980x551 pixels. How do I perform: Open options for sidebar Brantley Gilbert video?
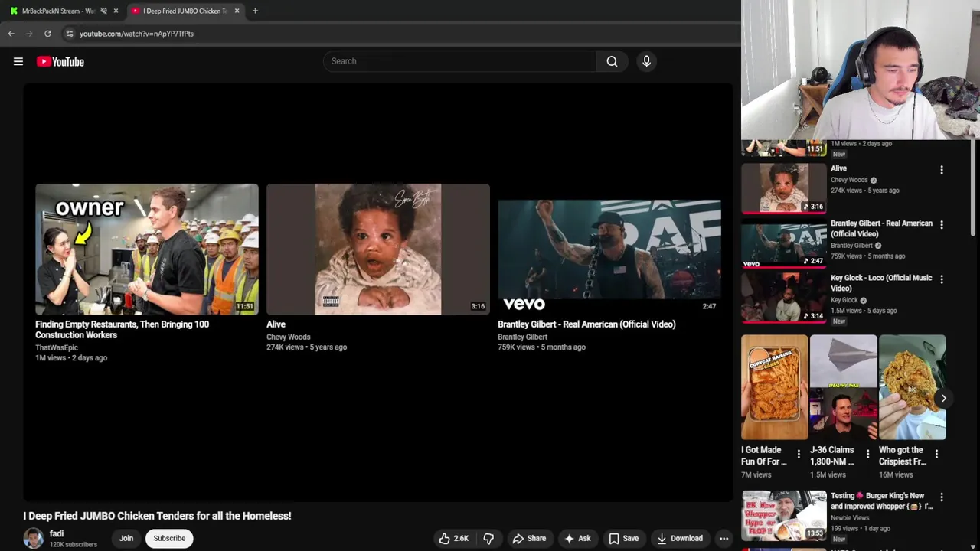coord(942,225)
